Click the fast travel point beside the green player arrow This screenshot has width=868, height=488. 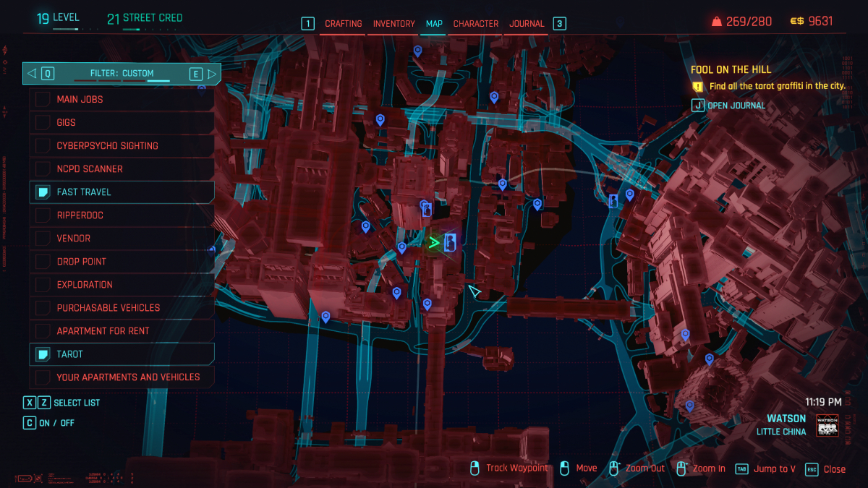click(x=451, y=243)
